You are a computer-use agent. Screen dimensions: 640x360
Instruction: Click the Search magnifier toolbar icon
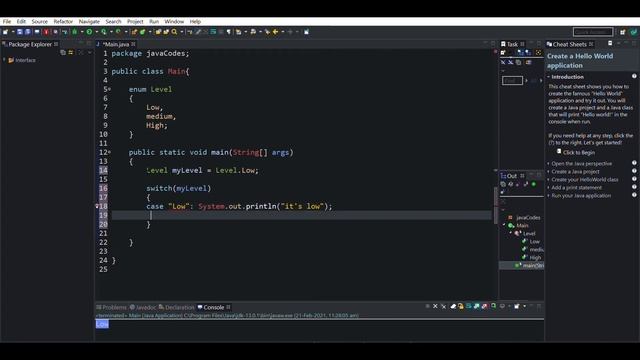tap(174, 31)
